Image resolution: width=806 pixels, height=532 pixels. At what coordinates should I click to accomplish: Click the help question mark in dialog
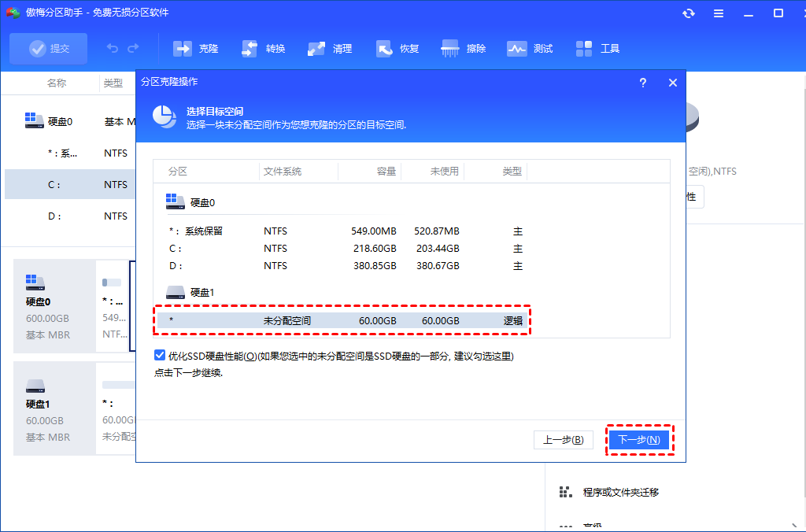pos(642,83)
